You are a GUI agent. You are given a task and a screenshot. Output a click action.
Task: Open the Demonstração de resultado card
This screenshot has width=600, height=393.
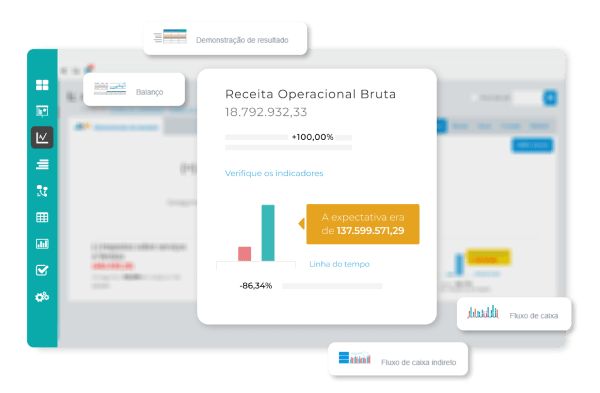pos(225,38)
